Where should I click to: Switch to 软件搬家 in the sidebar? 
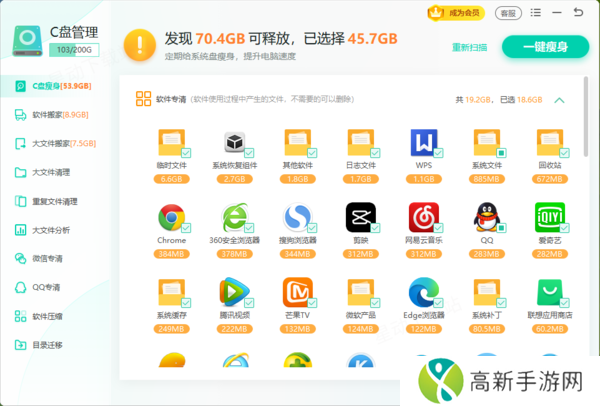pyautogui.click(x=50, y=115)
